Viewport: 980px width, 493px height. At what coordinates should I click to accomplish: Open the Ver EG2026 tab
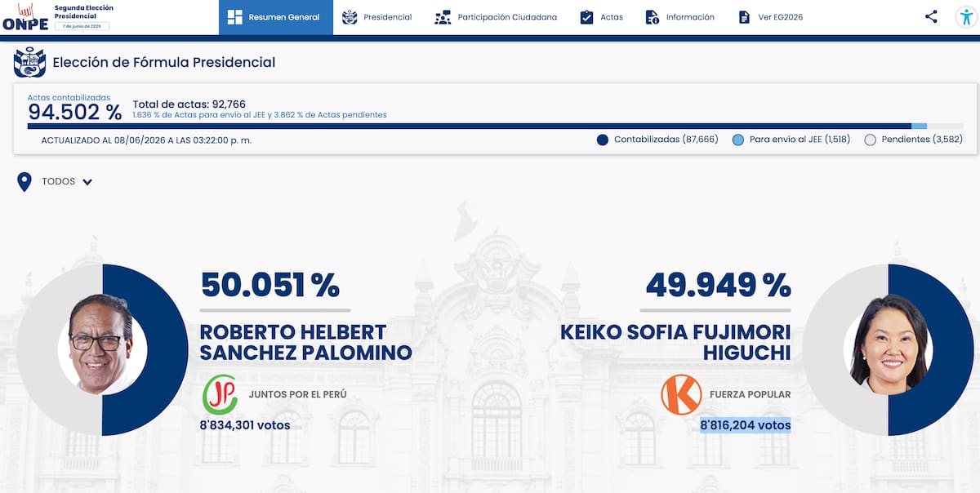771,17
